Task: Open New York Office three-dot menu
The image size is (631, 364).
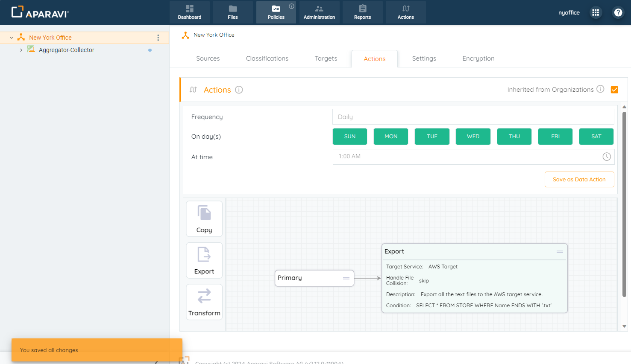Action: pyautogui.click(x=158, y=38)
